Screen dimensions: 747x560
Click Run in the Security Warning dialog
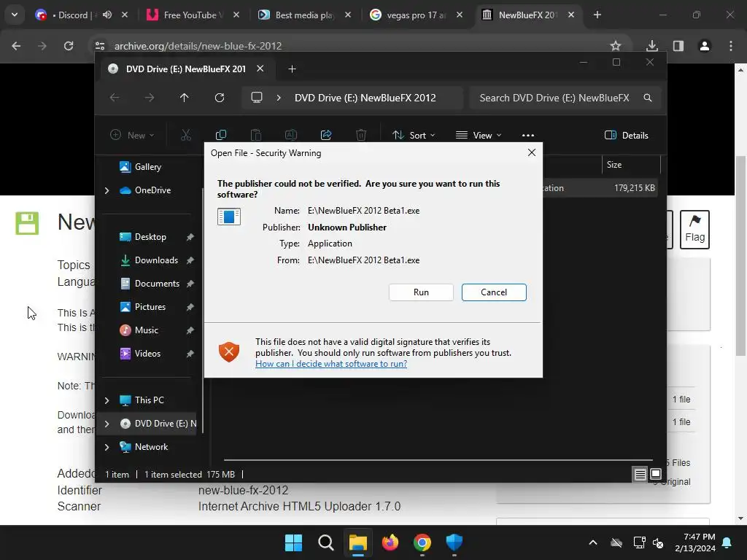tap(421, 292)
